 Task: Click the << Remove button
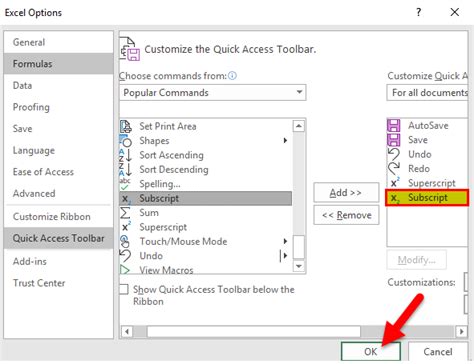346,215
